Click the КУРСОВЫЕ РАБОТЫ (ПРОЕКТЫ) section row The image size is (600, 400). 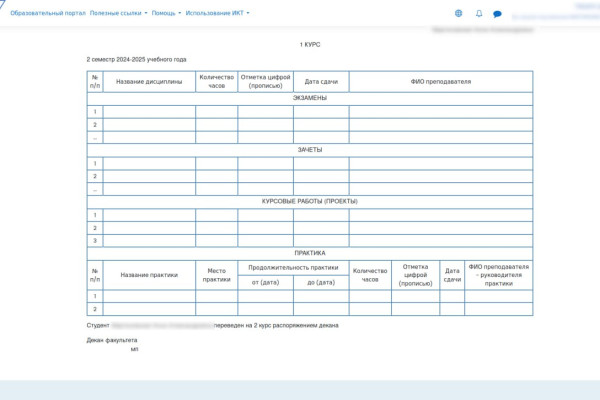point(310,201)
